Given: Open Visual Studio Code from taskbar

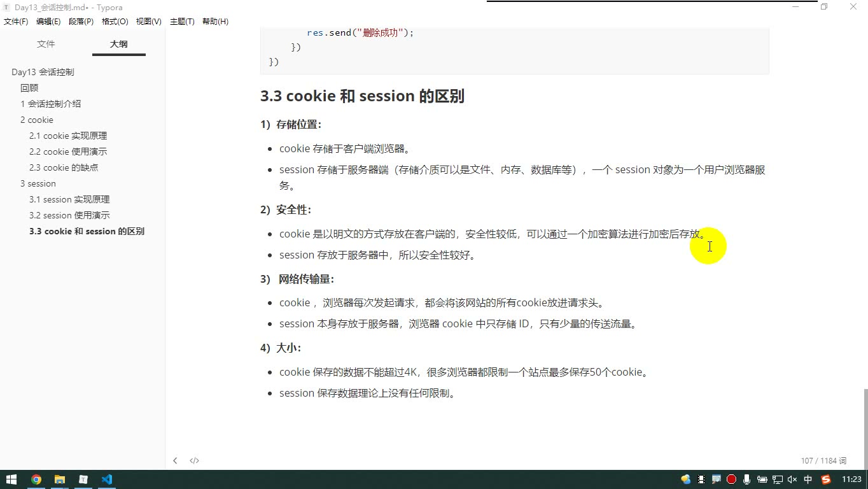Looking at the screenshot, I should (107, 479).
